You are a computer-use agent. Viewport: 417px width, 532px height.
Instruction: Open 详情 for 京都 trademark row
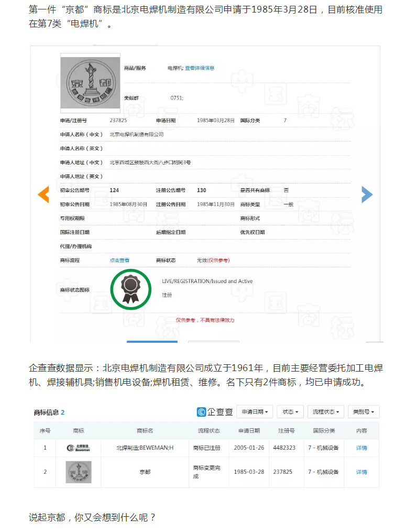point(361,472)
